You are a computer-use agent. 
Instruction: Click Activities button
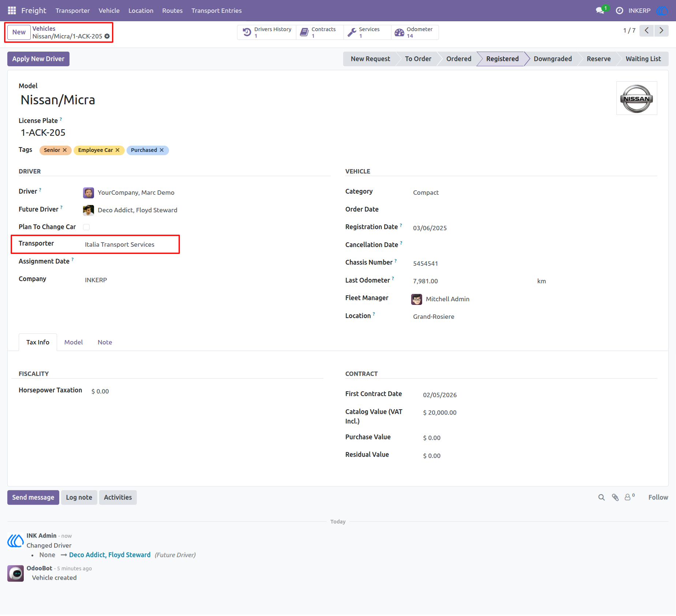click(118, 497)
